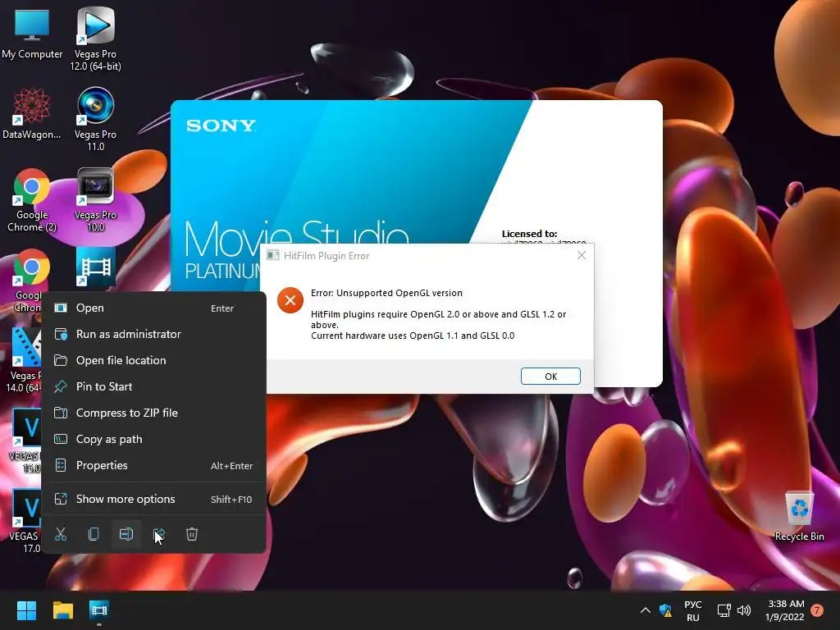The width and height of the screenshot is (840, 630).
Task: Choose Show more options
Action: (x=153, y=500)
